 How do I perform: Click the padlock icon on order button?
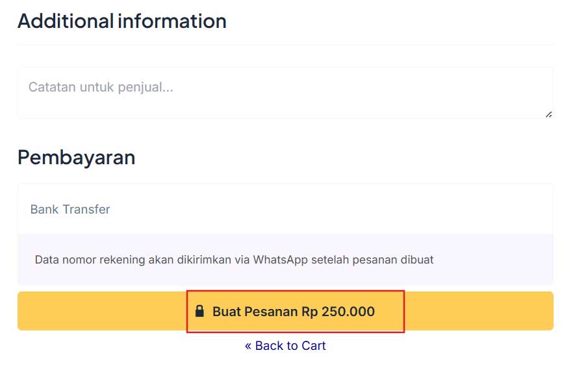tap(199, 311)
